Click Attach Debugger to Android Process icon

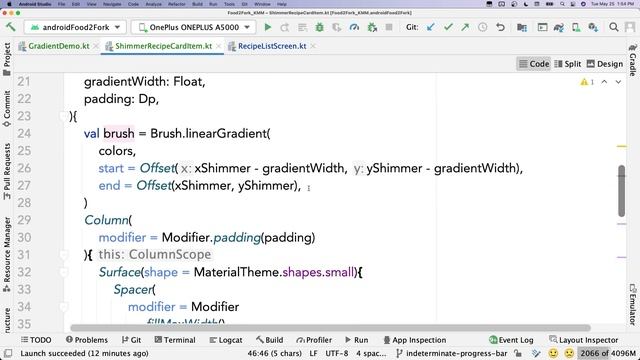pyautogui.click(x=372, y=27)
